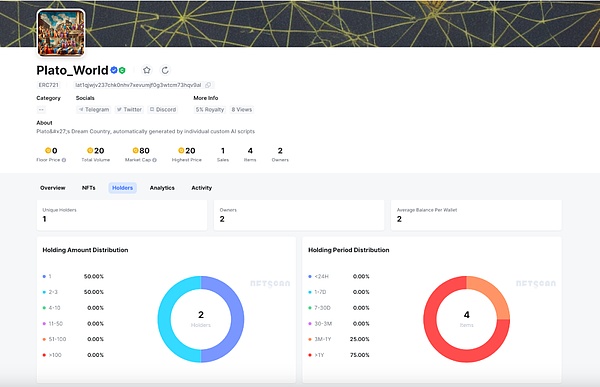Click the green badge next to title
Viewport: 600px width, 387px height.
coord(122,70)
